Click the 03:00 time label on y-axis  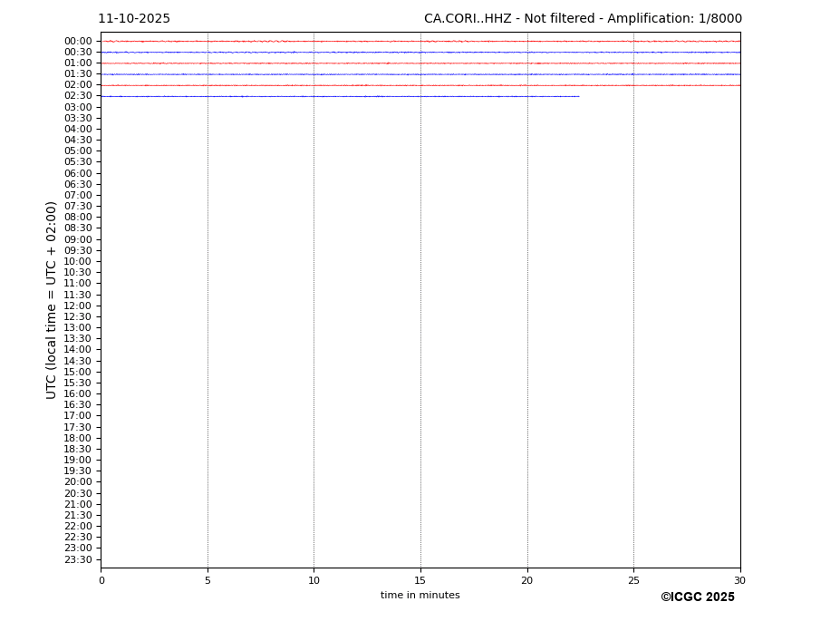coord(77,107)
